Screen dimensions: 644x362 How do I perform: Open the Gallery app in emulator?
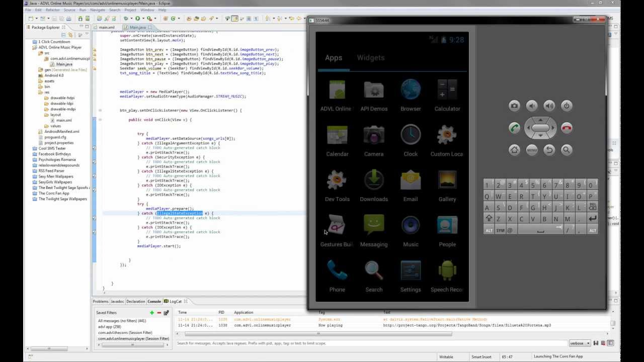coord(447,186)
